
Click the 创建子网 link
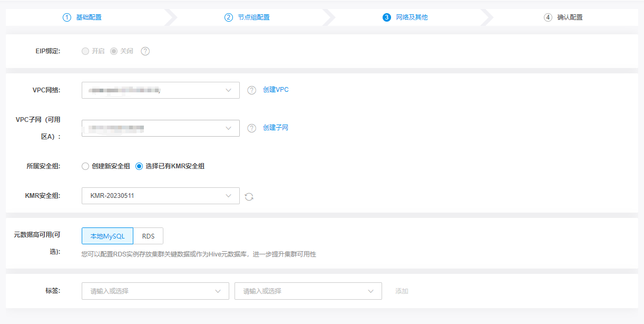coord(276,128)
